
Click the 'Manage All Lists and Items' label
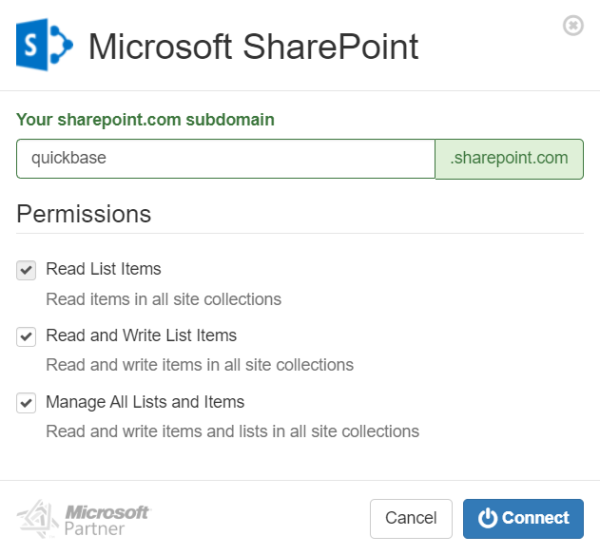point(145,402)
